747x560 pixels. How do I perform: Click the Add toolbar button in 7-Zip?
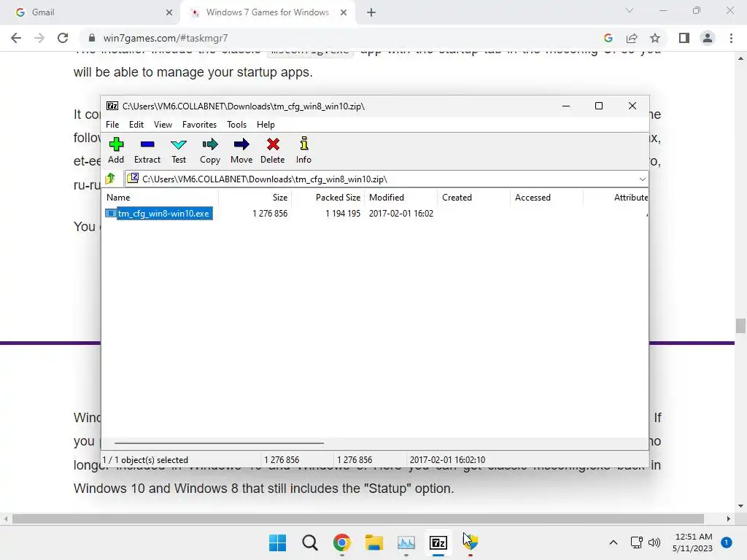(116, 150)
